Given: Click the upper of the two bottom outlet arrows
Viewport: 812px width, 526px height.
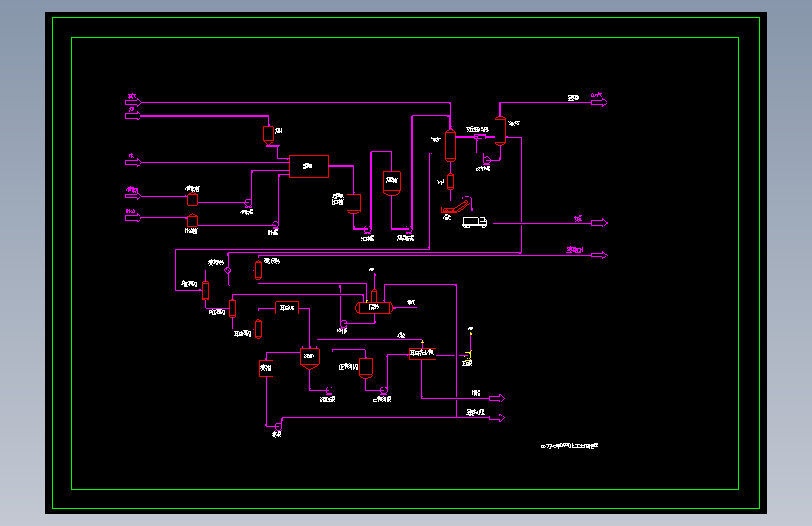Looking at the screenshot, I should (x=496, y=399).
